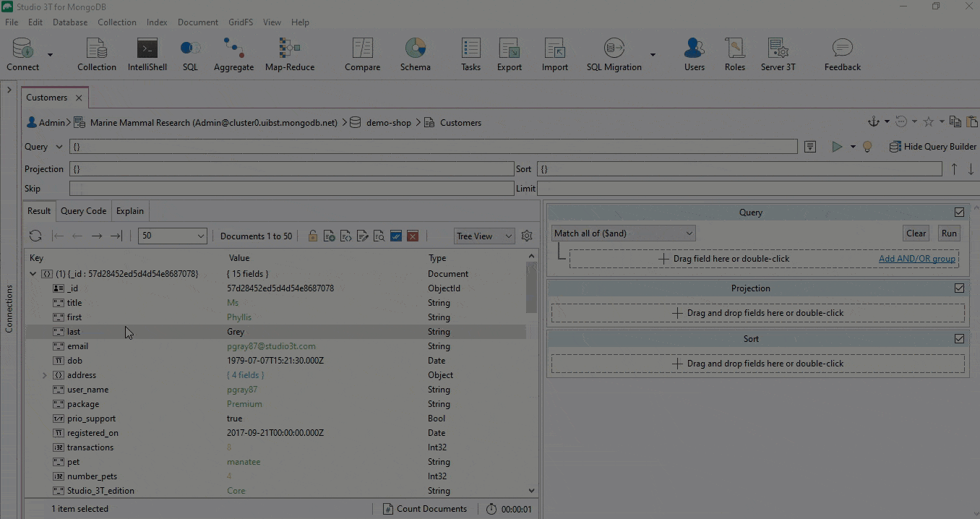Viewport: 980px width, 519px height.
Task: Click into the Query input field
Action: pyautogui.click(x=434, y=147)
